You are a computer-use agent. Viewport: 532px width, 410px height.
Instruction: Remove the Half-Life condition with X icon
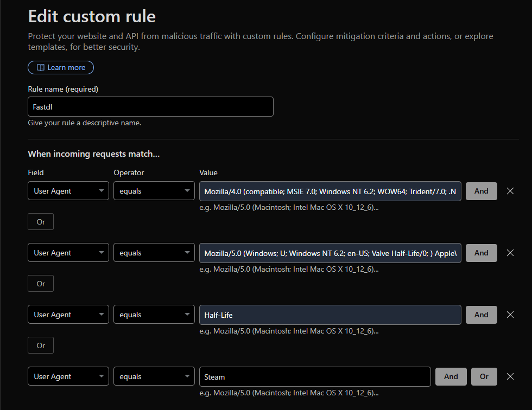tap(510, 315)
